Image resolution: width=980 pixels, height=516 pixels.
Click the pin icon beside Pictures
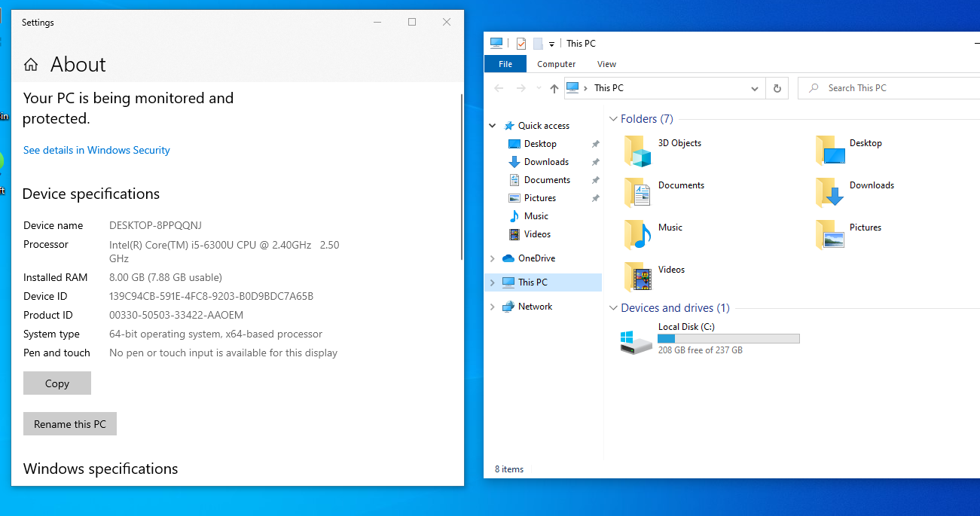pos(595,198)
